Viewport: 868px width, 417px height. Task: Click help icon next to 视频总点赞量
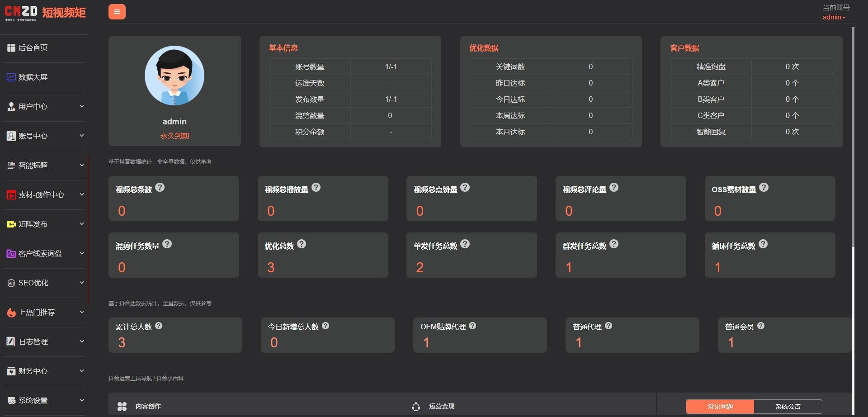[x=465, y=188]
